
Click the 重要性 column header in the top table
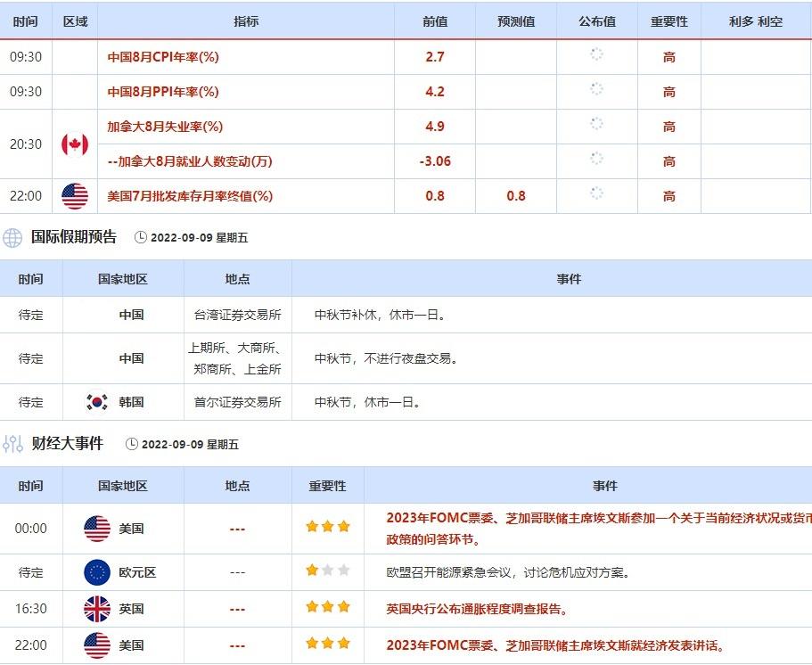[668, 21]
